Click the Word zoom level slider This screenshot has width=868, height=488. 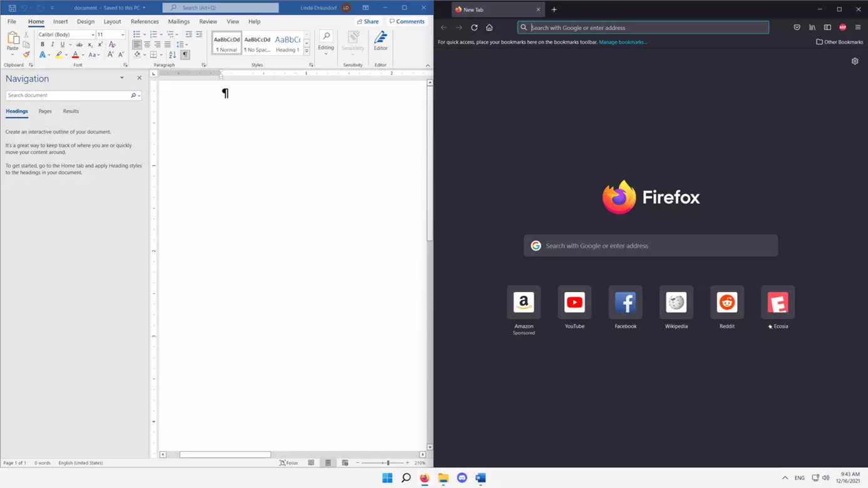(388, 463)
